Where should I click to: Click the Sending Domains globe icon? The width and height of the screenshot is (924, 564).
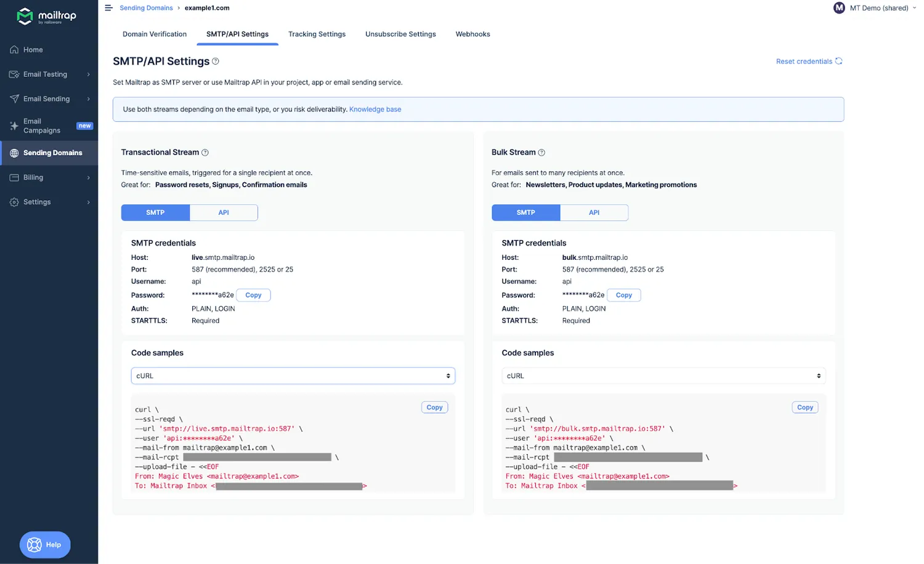(x=14, y=153)
